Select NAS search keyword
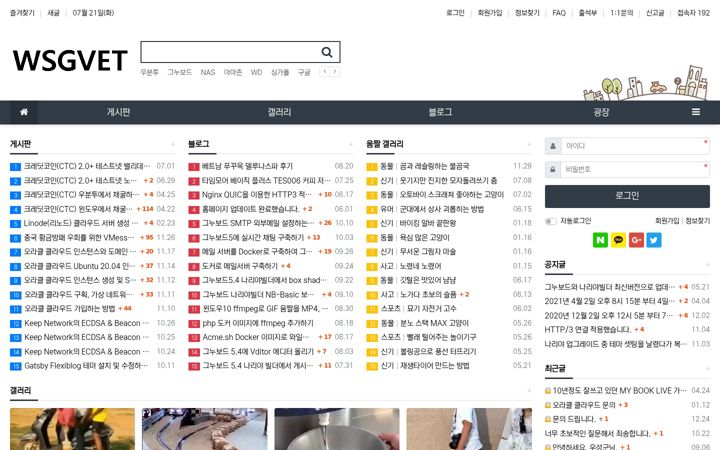The image size is (720, 450). (x=208, y=72)
